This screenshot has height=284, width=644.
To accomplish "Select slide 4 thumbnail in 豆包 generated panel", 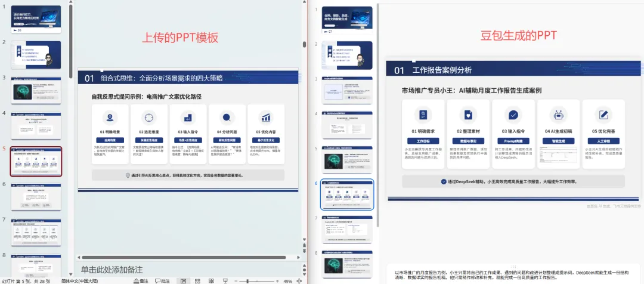I will 347,125.
